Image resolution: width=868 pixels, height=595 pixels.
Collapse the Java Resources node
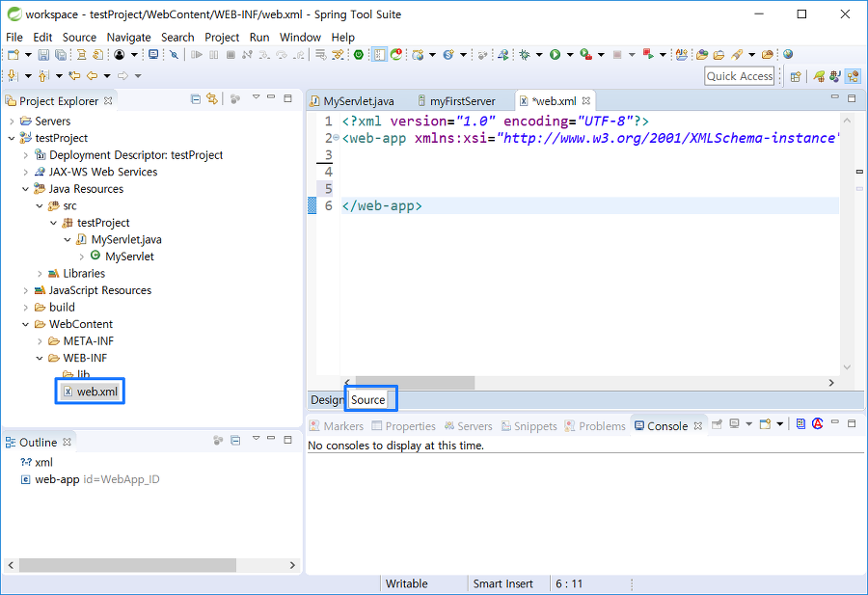pos(25,189)
